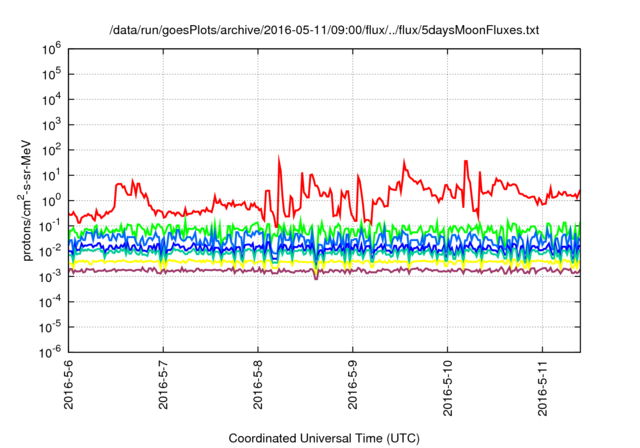Click the 10^-6 y-axis tick label

pos(51,352)
